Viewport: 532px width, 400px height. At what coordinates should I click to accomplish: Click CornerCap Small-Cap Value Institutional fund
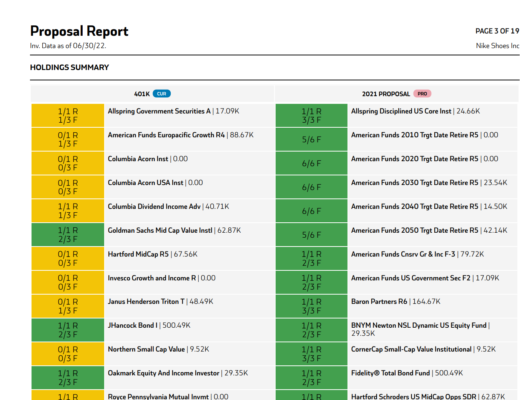pos(411,349)
